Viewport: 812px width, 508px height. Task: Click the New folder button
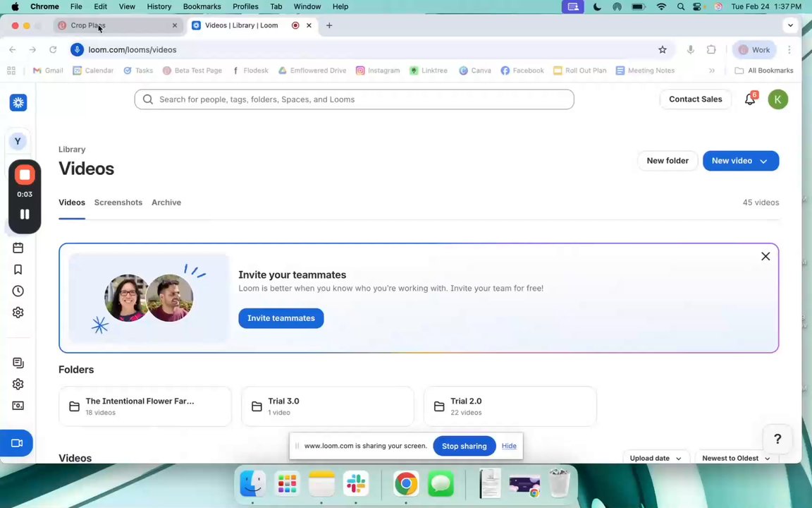tap(668, 161)
